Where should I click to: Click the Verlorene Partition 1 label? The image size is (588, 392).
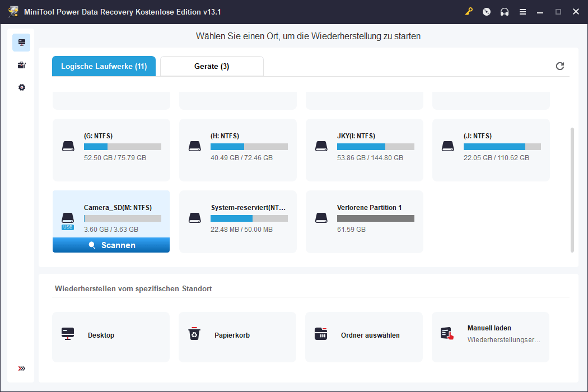(370, 207)
